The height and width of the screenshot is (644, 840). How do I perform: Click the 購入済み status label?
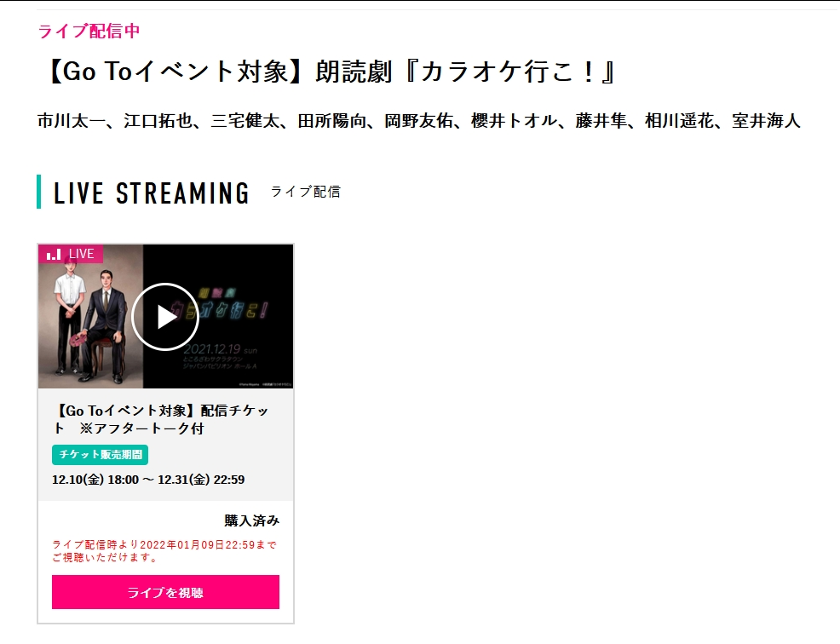click(x=252, y=520)
